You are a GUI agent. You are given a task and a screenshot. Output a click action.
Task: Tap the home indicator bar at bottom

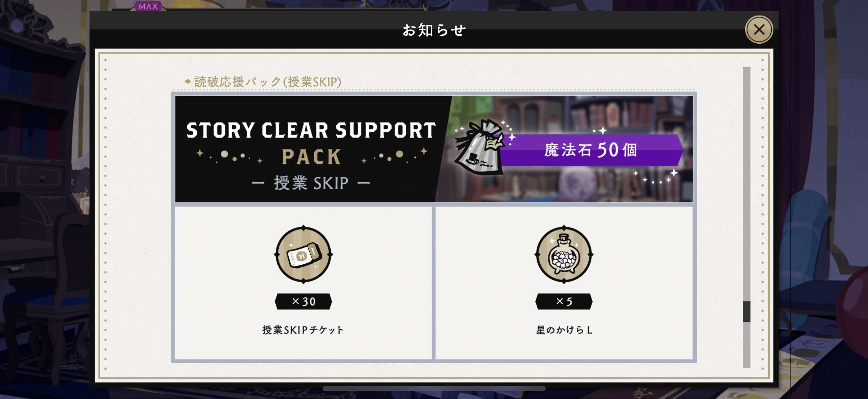434,388
